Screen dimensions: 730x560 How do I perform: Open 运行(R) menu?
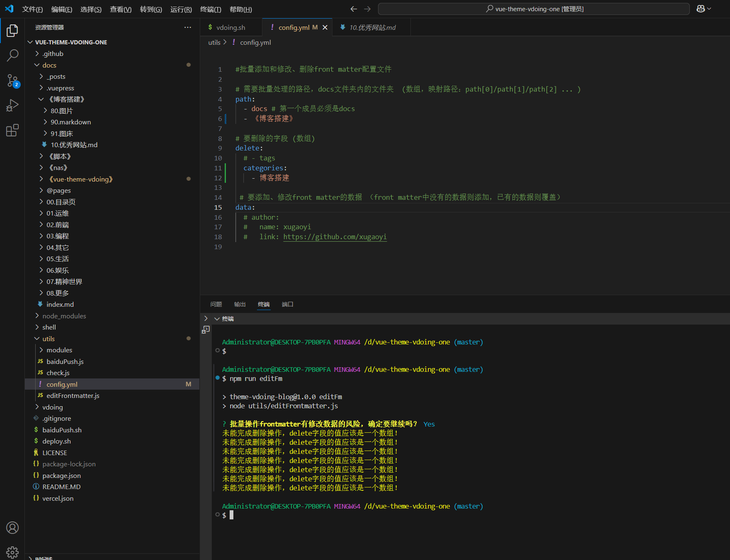[x=181, y=9]
